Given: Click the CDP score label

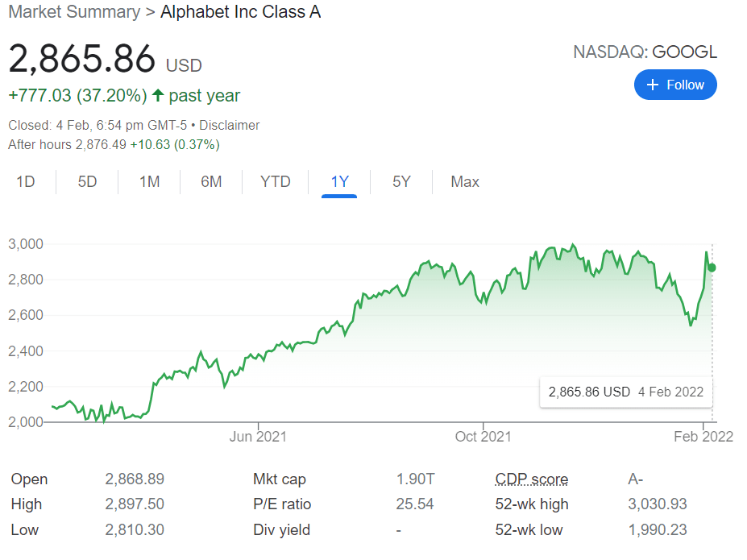Looking at the screenshot, I should 531,479.
